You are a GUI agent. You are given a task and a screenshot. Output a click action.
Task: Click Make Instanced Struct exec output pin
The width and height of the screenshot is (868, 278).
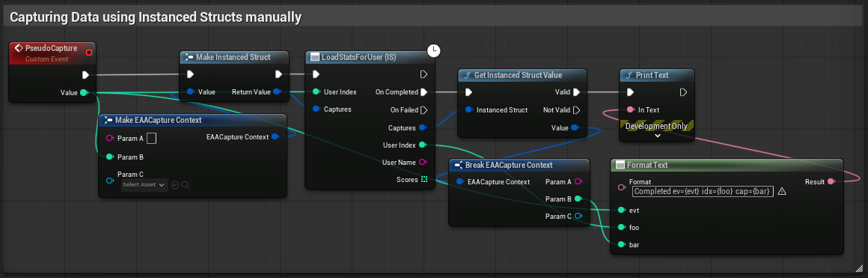[278, 74]
